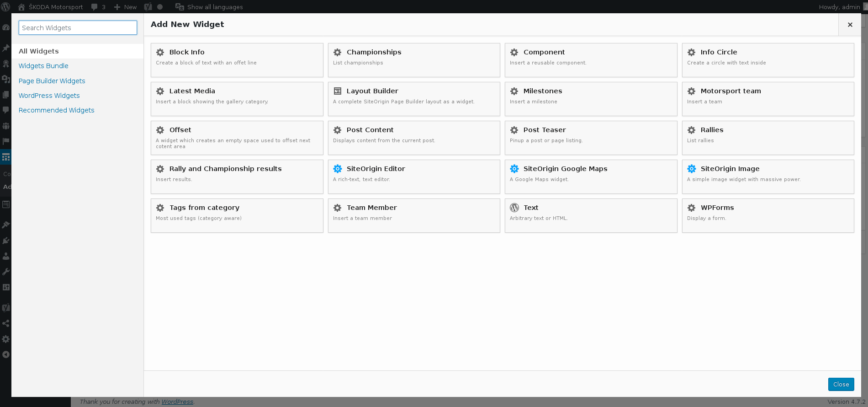Click the blue SiteOrigin Editor gear icon

[338, 169]
